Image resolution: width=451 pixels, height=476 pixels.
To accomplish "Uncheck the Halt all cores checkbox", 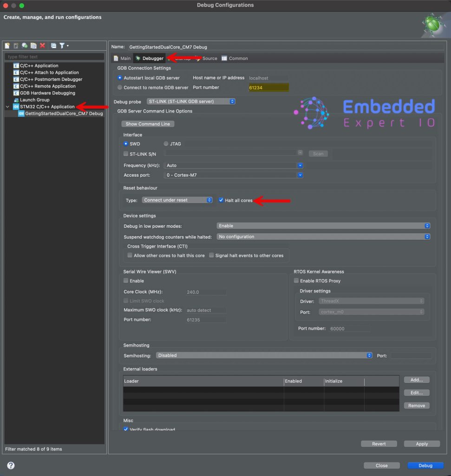I will click(221, 200).
